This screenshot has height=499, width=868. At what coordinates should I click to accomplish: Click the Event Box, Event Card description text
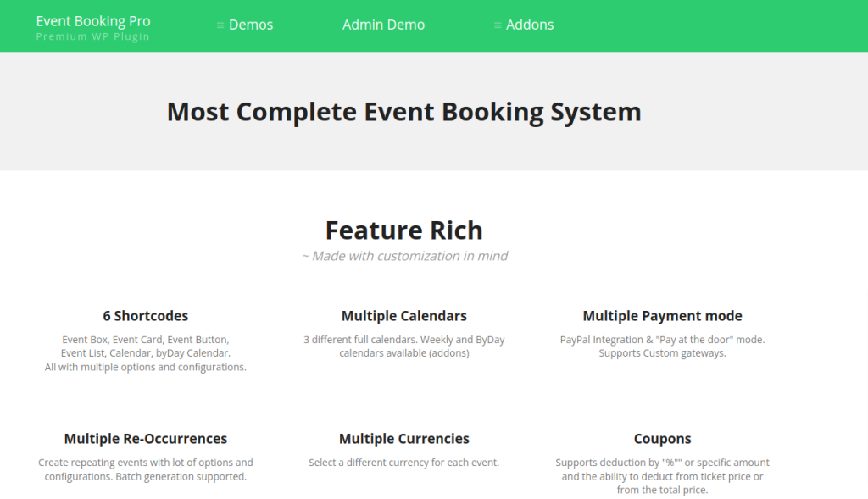point(146,340)
